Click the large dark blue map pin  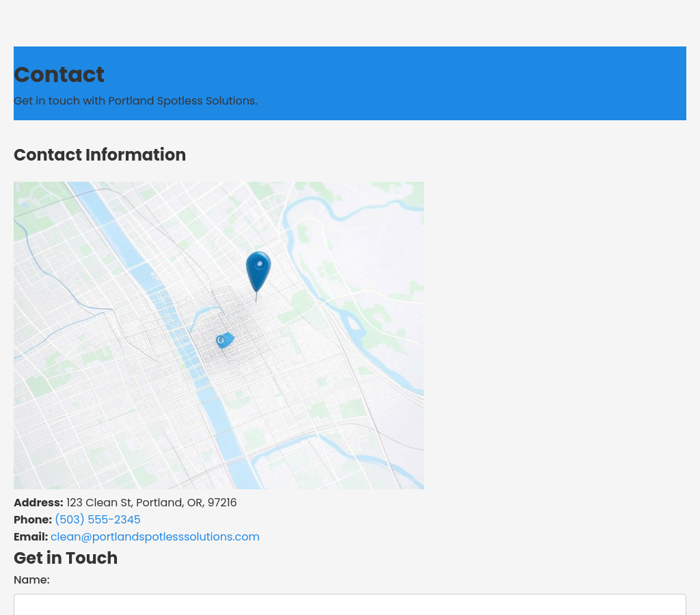[258, 269]
